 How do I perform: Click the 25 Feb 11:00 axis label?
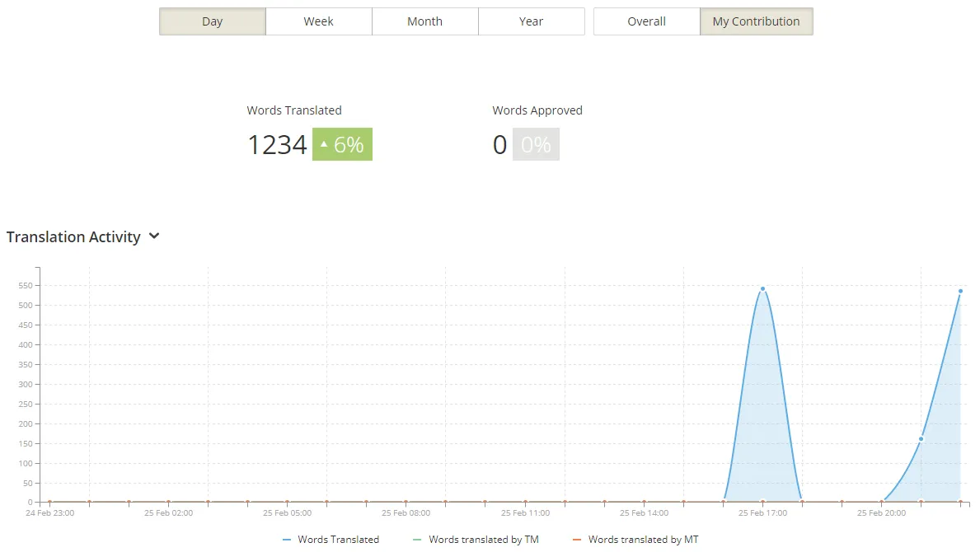pyautogui.click(x=526, y=513)
